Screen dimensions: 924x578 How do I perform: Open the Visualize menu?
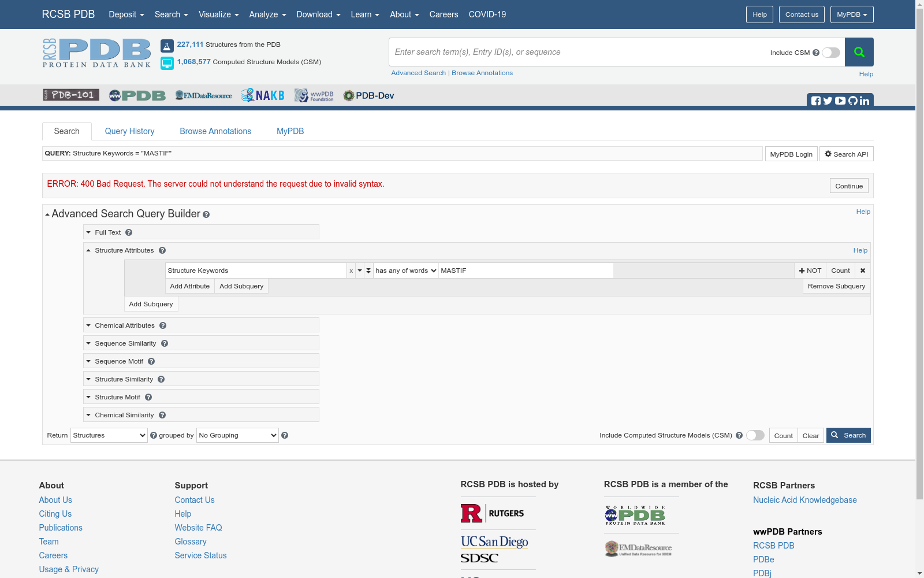(219, 14)
